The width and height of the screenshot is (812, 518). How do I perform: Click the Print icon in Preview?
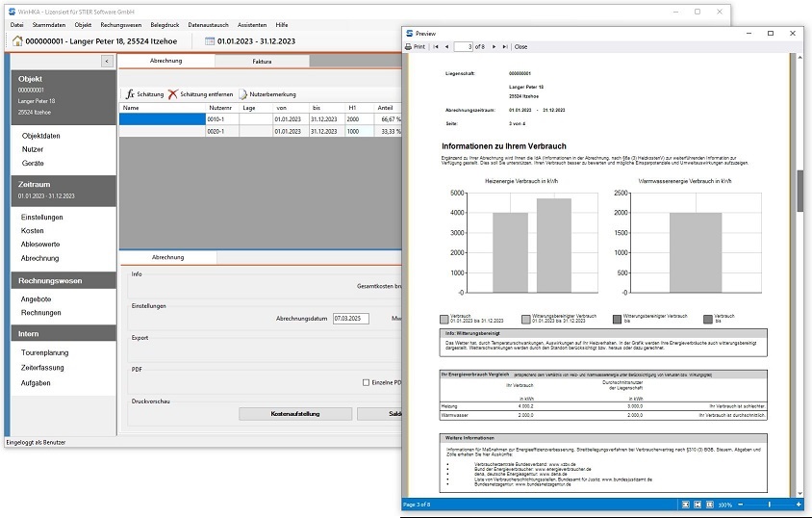(x=409, y=46)
